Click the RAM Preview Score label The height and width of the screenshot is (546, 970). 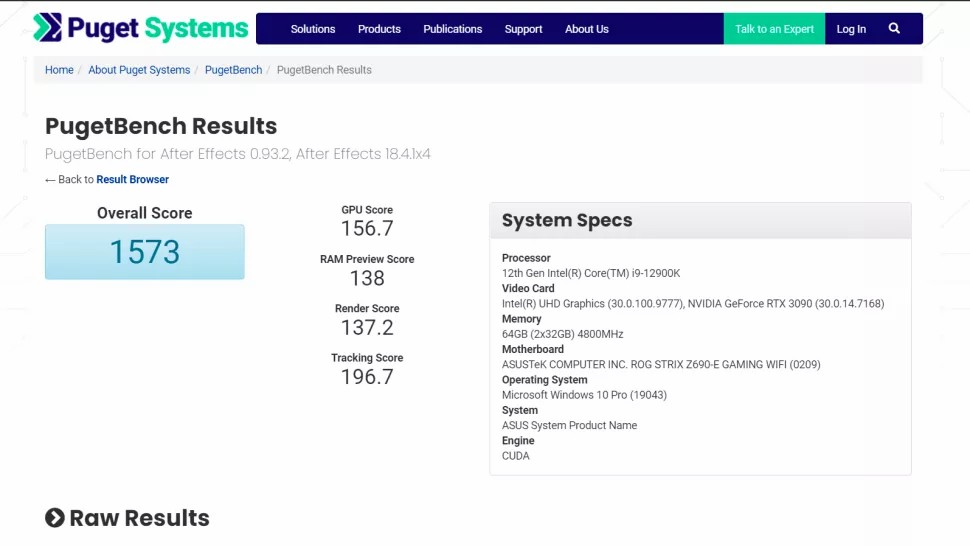click(x=367, y=259)
